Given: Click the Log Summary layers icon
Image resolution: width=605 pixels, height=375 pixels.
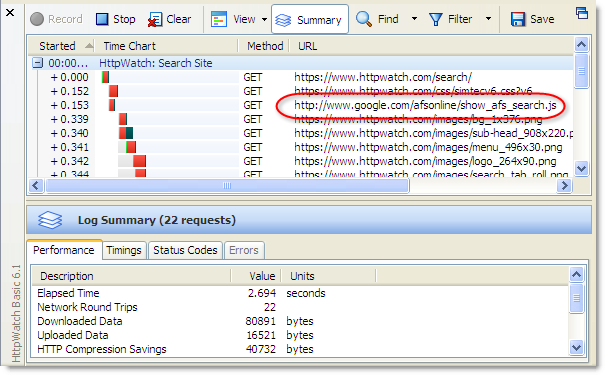Looking at the screenshot, I should [x=50, y=220].
